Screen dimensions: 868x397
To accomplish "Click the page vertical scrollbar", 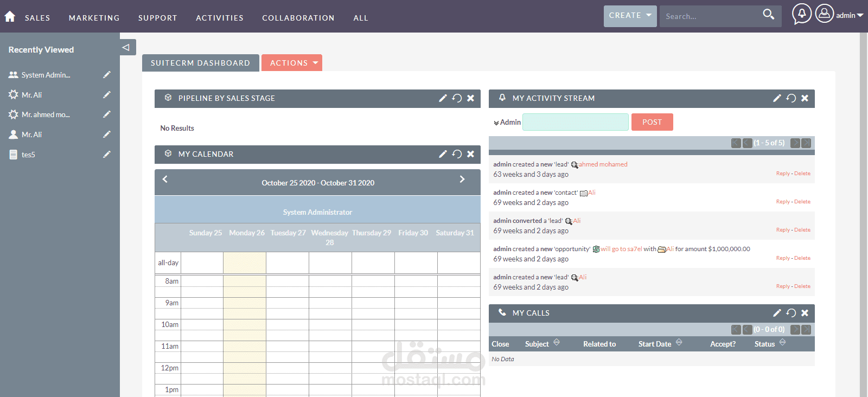I will click(x=864, y=215).
